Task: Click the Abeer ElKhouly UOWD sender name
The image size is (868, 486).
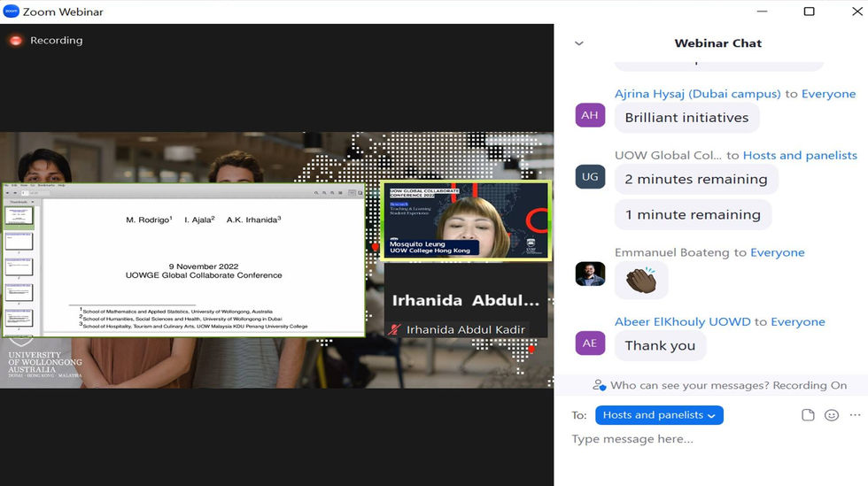Action: click(683, 321)
